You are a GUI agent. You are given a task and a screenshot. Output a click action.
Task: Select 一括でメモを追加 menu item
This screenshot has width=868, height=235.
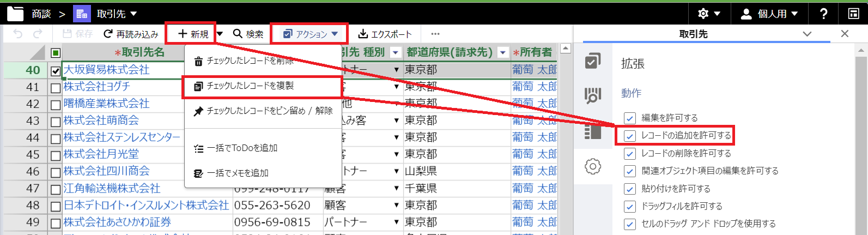[x=263, y=173]
